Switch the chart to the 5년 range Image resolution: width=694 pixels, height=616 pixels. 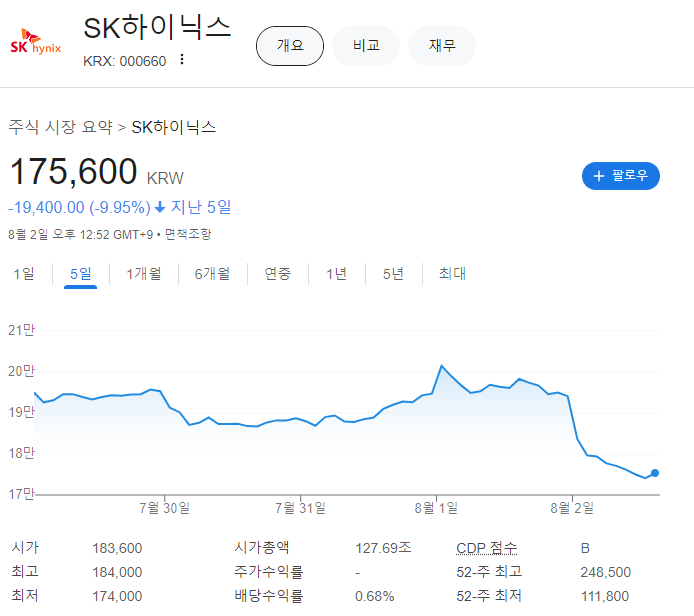click(x=393, y=273)
